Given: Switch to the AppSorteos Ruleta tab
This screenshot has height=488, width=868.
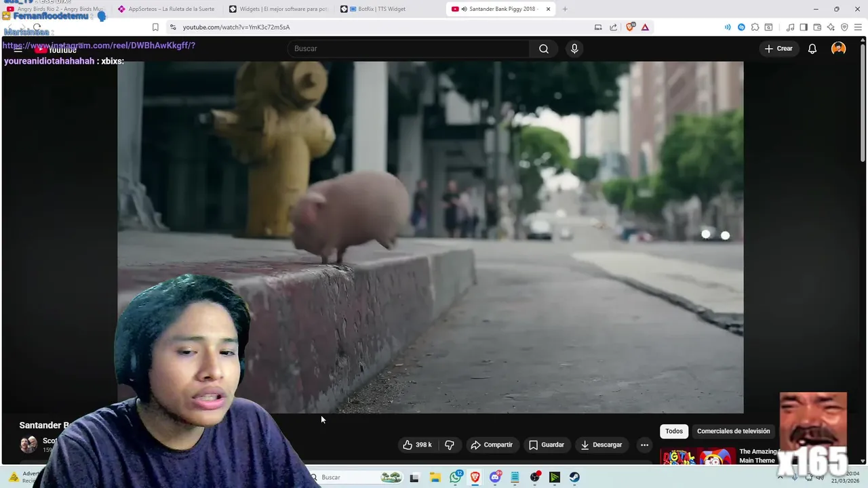Looking at the screenshot, I should tap(166, 9).
